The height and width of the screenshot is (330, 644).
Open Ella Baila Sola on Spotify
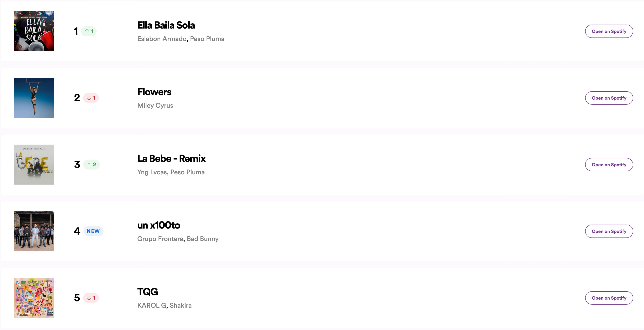609,31
